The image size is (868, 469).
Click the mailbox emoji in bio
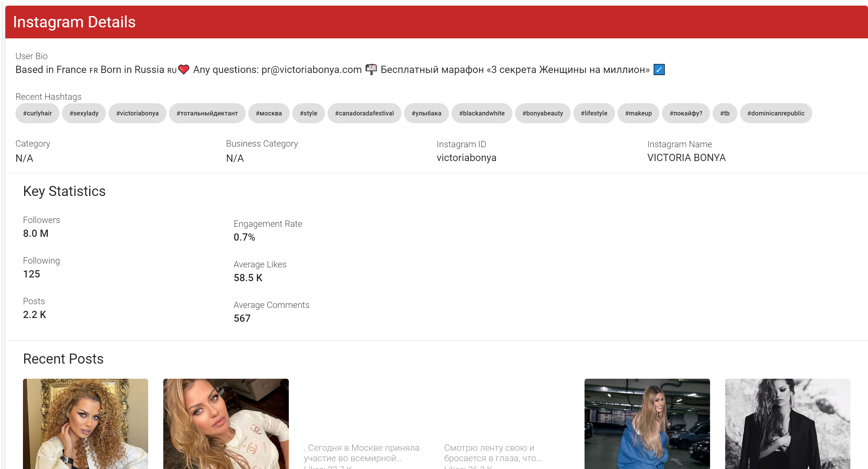pos(371,70)
